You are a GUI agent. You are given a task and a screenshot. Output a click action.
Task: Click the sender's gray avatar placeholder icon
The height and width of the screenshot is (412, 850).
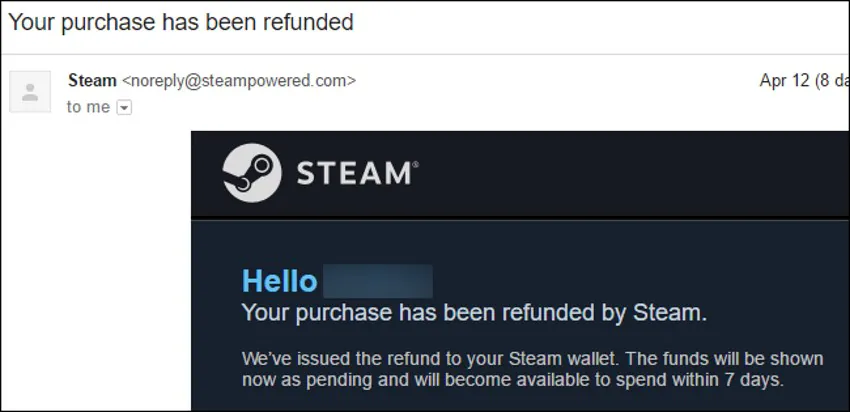tap(30, 92)
